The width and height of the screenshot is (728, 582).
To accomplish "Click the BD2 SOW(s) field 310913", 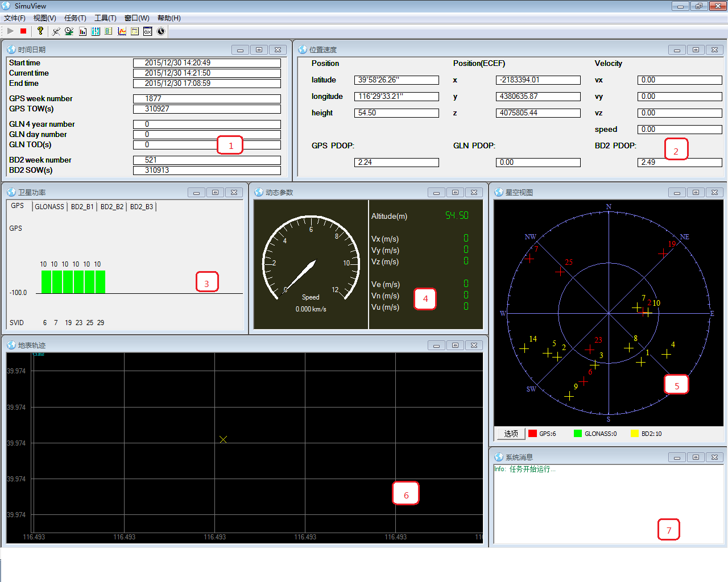I will 207,171.
